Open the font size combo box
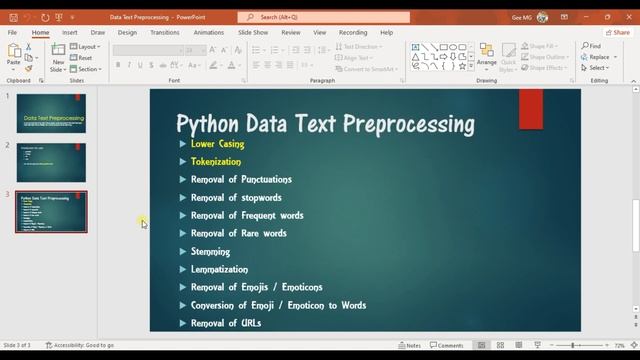The height and width of the screenshot is (360, 640). [196, 50]
